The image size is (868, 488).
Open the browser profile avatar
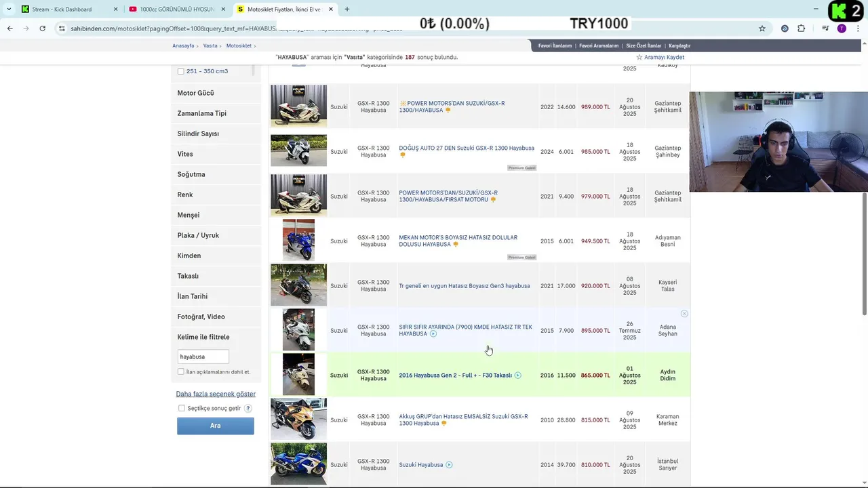(842, 28)
